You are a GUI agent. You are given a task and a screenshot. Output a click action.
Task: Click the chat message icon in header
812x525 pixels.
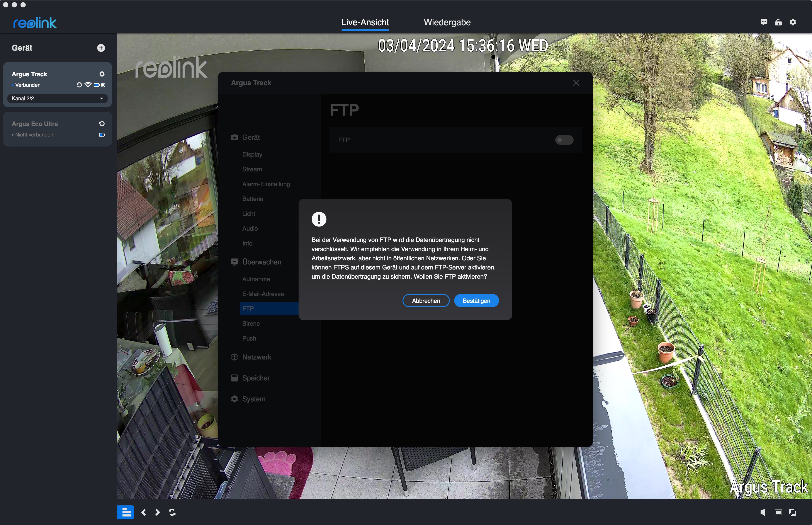click(x=764, y=22)
